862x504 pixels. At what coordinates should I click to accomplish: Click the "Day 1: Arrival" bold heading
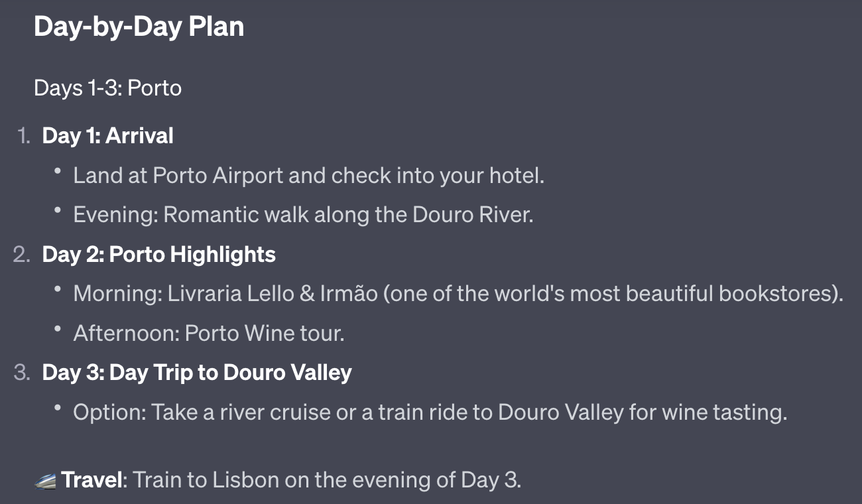107,136
